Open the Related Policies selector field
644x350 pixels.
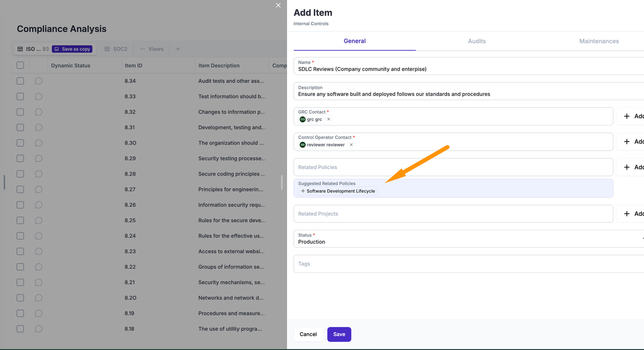coord(453,167)
